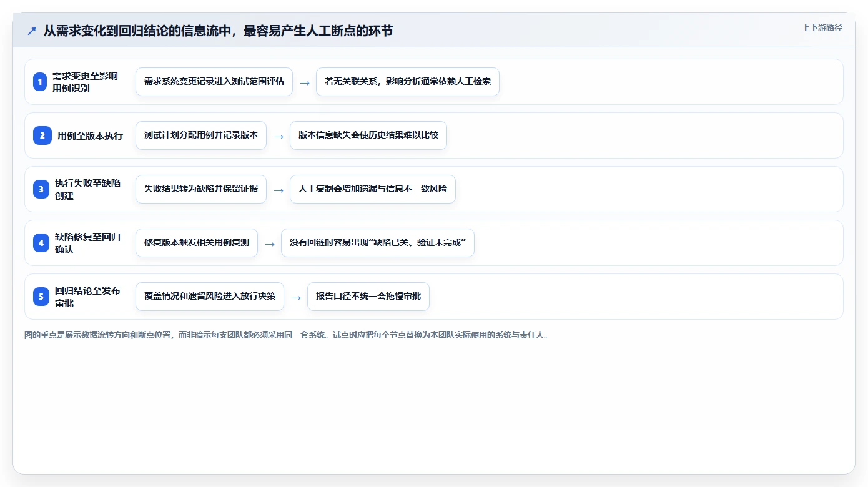Image resolution: width=868 pixels, height=487 pixels.
Task: Open the 测试计划分配用例并记录版本 node
Action: point(201,135)
